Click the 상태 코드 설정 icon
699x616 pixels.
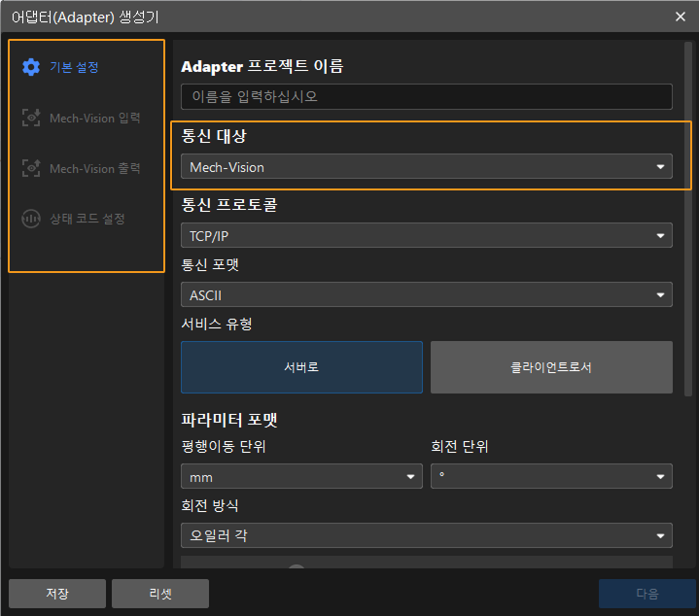[31, 219]
